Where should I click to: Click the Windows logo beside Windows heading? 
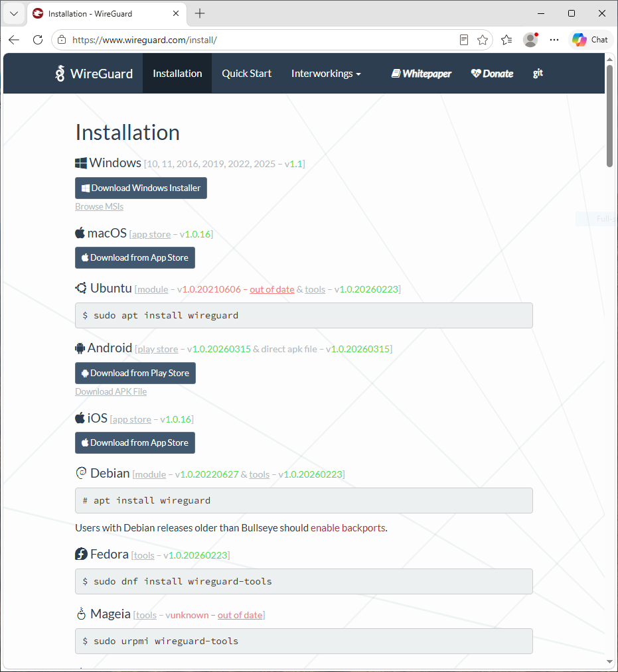(x=80, y=163)
